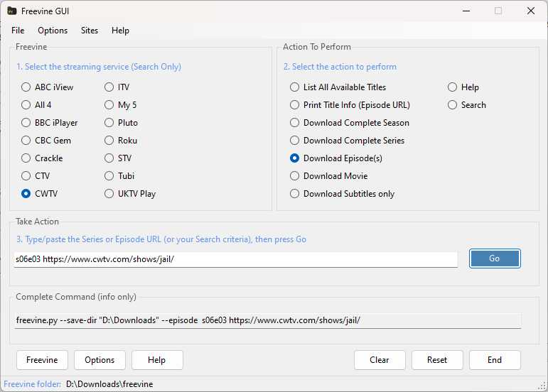Choose the Pluto streaming service
Image resolution: width=548 pixels, height=392 pixels.
point(109,123)
